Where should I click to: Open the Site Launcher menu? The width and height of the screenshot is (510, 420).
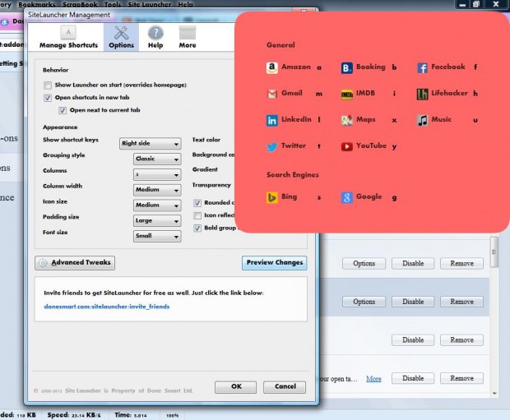pyautogui.click(x=149, y=4)
